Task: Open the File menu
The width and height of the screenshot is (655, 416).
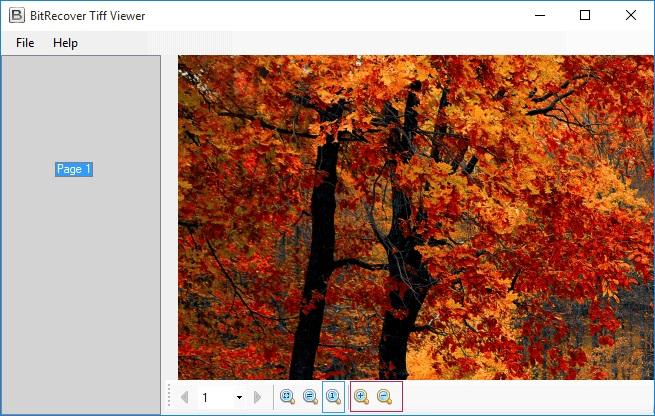Action: coord(25,43)
